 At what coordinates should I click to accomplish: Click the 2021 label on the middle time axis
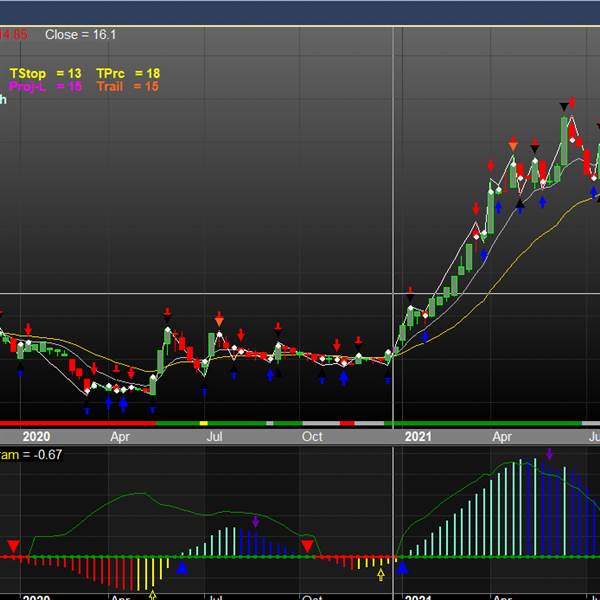(x=418, y=437)
